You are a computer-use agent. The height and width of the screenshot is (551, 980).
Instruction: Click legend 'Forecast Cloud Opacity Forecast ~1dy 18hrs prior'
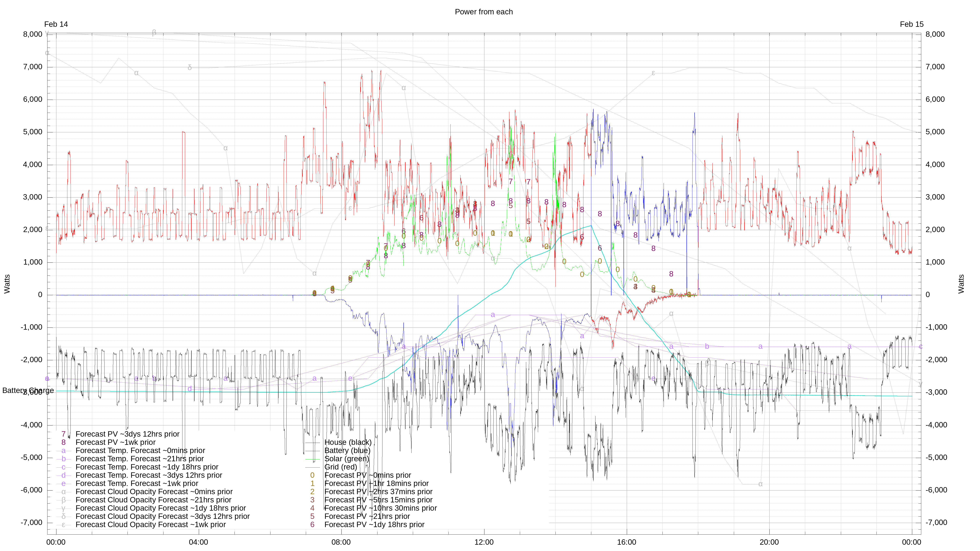click(x=161, y=508)
